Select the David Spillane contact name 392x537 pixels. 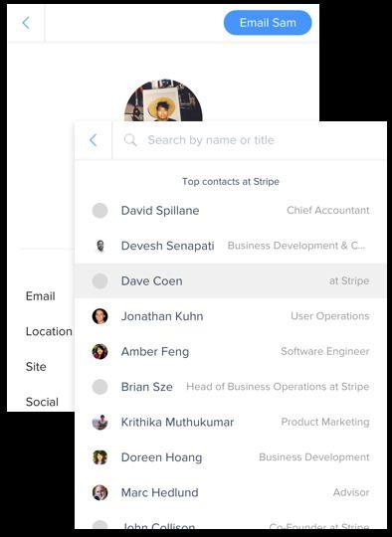pos(160,210)
